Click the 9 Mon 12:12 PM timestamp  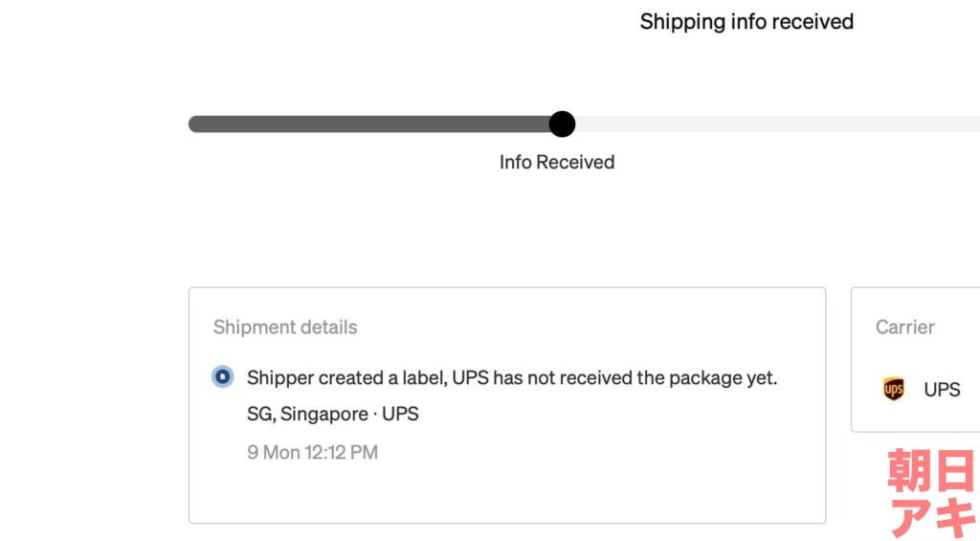click(313, 452)
